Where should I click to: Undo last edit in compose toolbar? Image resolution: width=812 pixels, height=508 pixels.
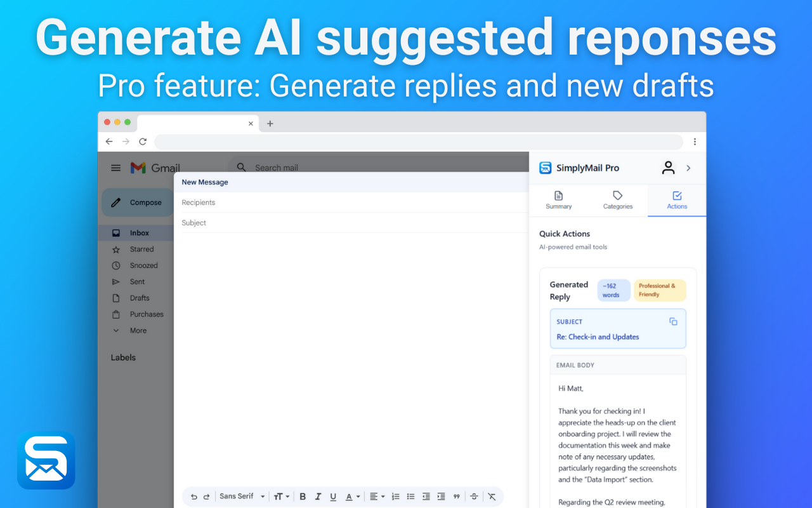194,497
